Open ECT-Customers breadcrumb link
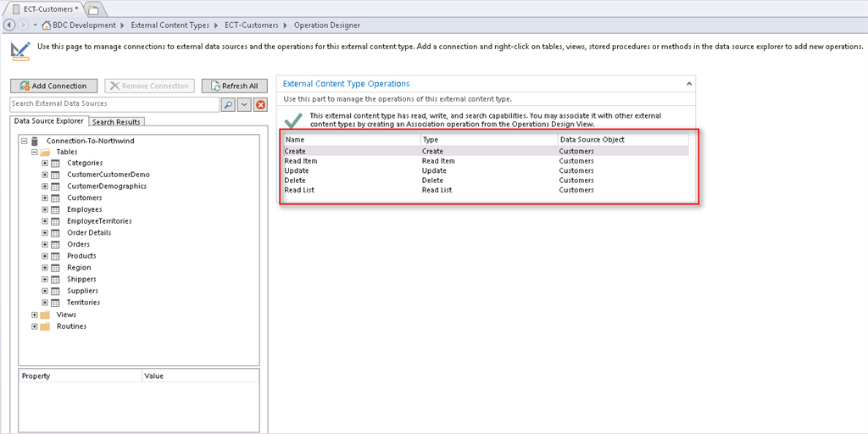 click(250, 25)
